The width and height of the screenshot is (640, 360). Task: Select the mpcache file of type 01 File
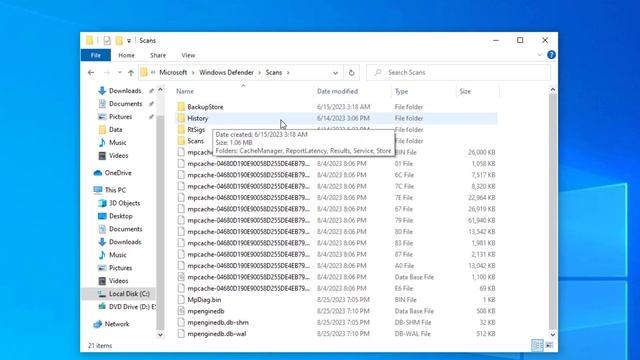(337, 164)
